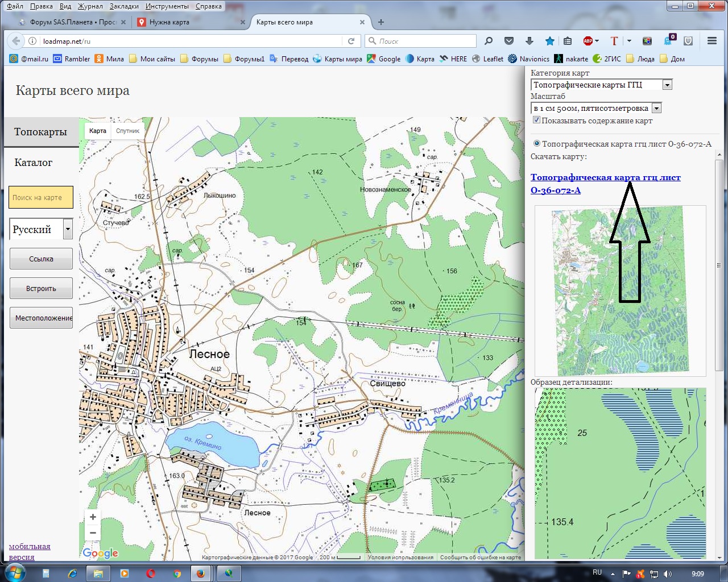This screenshot has width=728, height=582.
Task: Open the Масштаб scale dropdown
Action: tap(656, 108)
